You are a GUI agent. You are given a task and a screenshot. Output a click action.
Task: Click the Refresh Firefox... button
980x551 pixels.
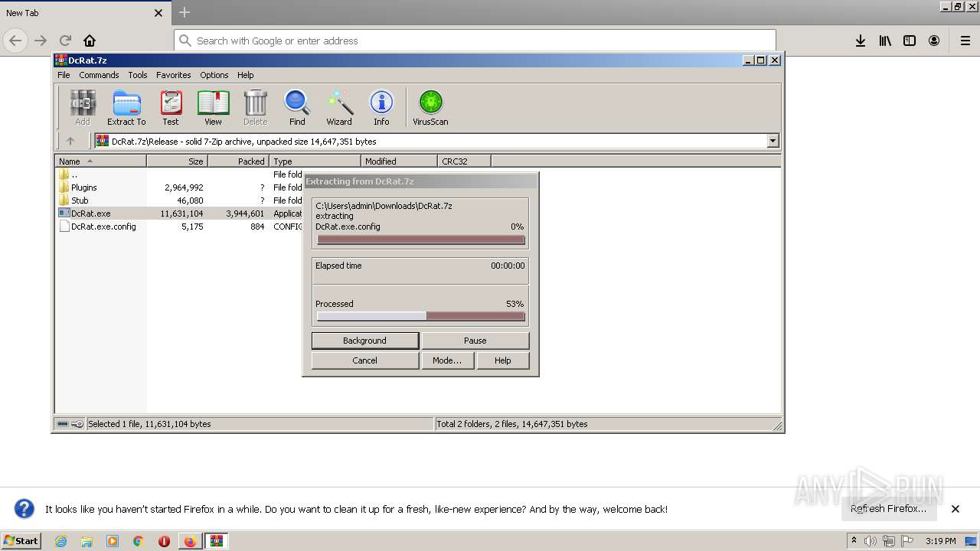pos(888,509)
